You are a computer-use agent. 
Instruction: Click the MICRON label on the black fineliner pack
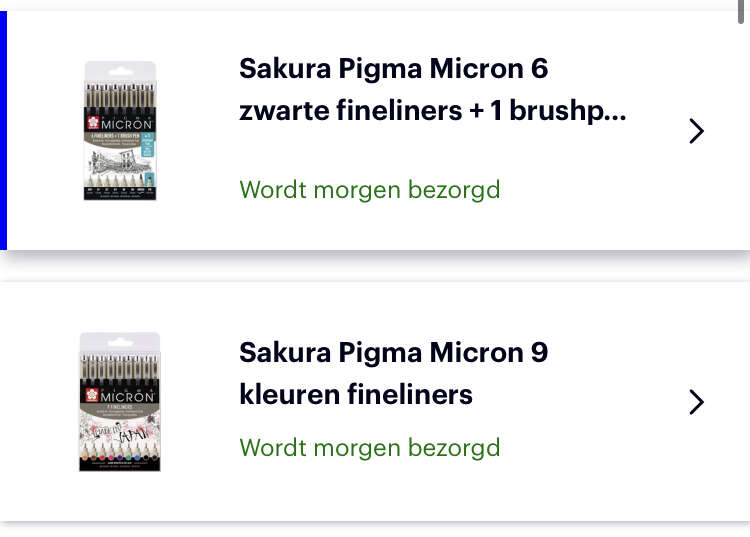127,124
